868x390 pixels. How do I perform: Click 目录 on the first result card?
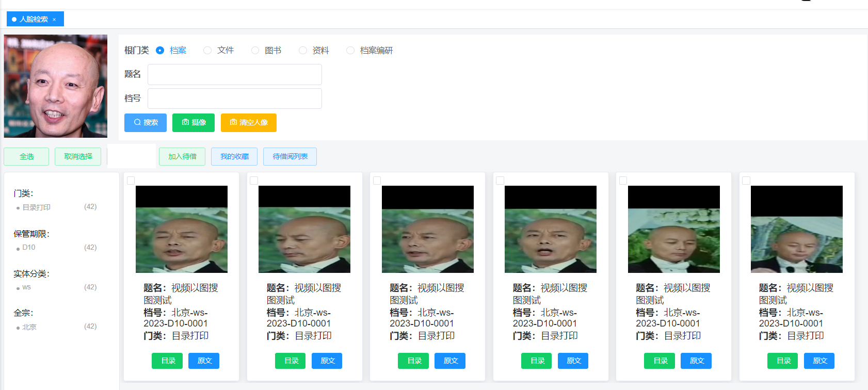click(167, 361)
